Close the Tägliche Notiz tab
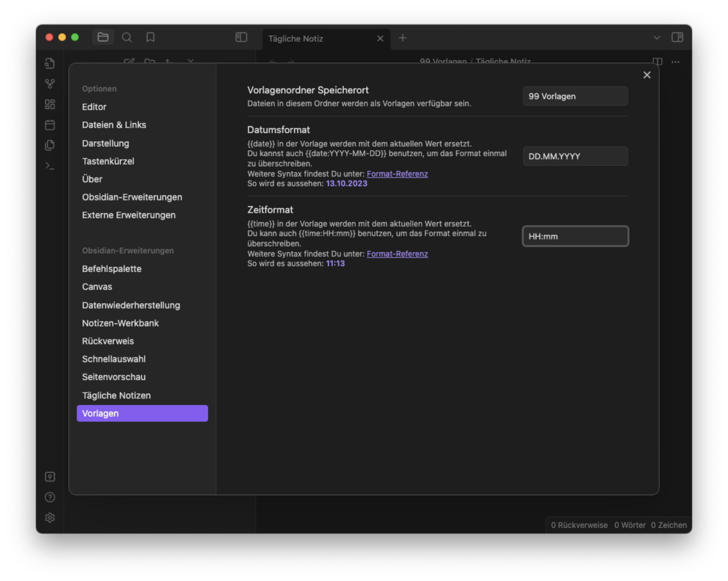Image resolution: width=728 pixels, height=581 pixels. coord(380,38)
